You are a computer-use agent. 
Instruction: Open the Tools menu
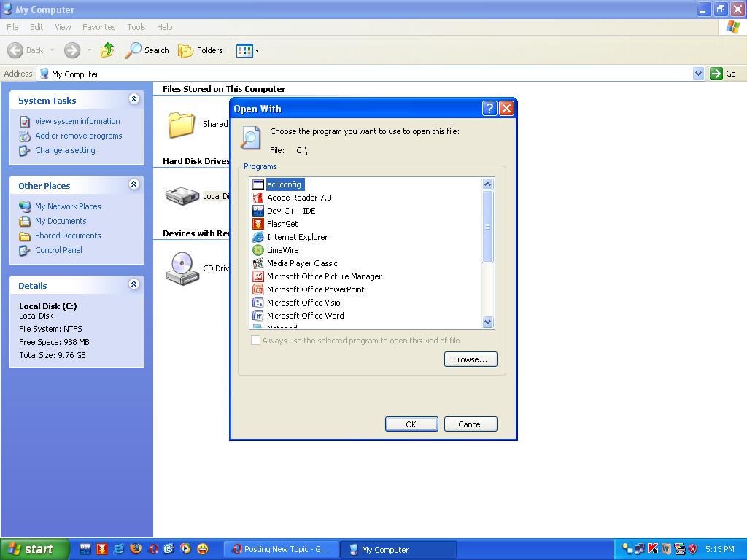(x=136, y=27)
